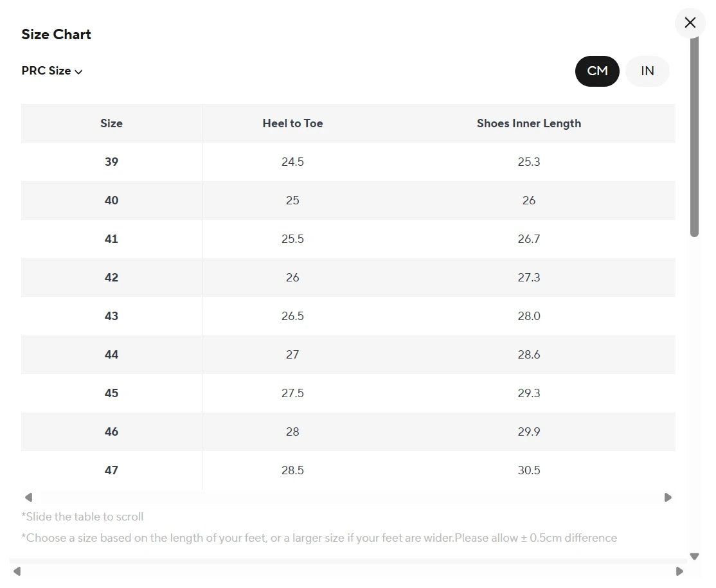
Task: Click the 30.5 inner length value
Action: [528, 470]
